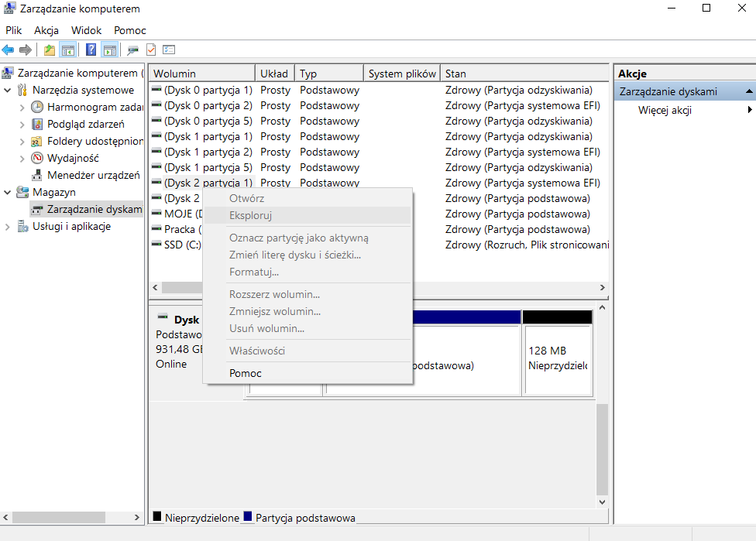756x541 pixels.
Task: Collapse the Narzędzia systemowe tree node
Action: [x=7, y=90]
